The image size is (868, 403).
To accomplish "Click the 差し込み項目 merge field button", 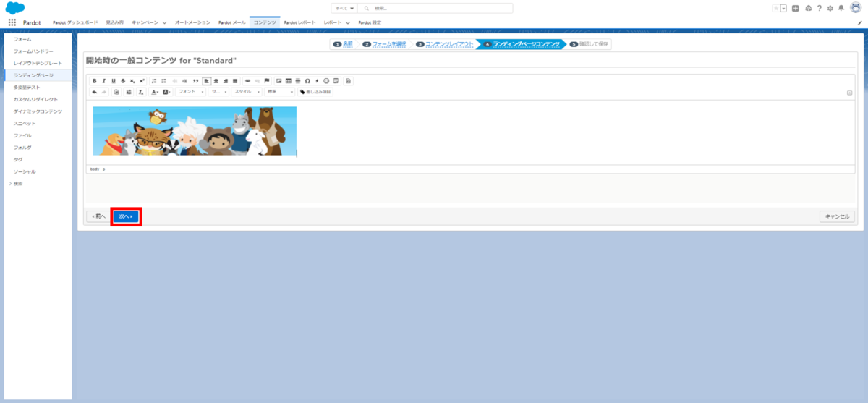I will [315, 92].
